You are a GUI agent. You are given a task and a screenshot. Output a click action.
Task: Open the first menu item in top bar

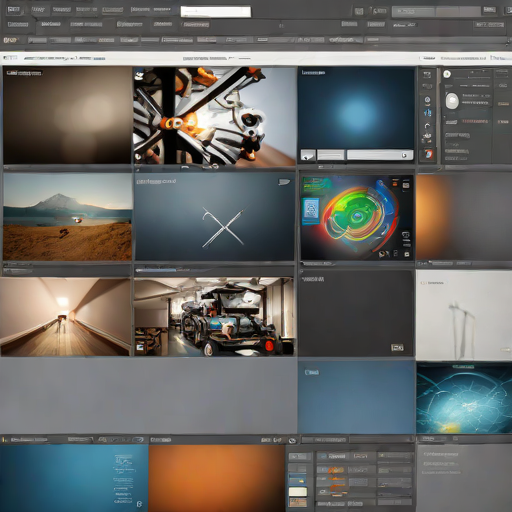[x=14, y=10]
